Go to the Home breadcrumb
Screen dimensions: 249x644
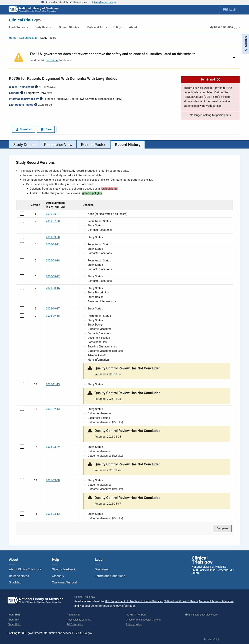coord(12,38)
